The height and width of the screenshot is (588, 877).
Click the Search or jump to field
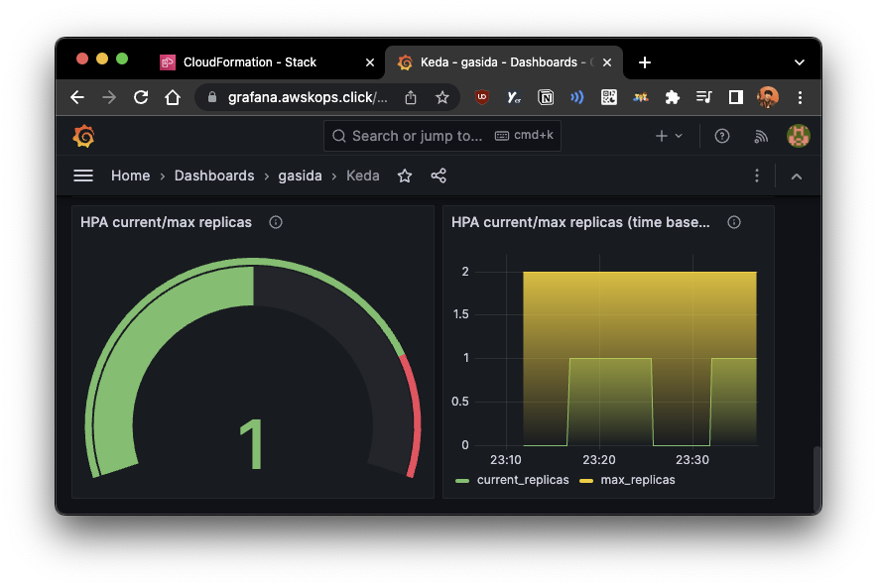pyautogui.click(x=441, y=136)
